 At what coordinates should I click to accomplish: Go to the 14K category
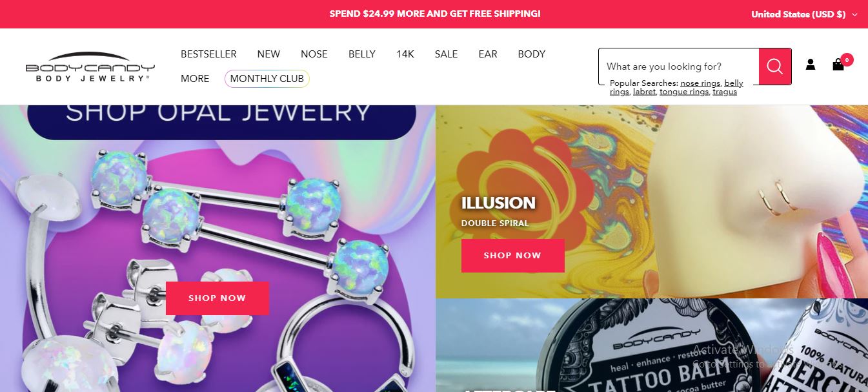click(x=405, y=54)
